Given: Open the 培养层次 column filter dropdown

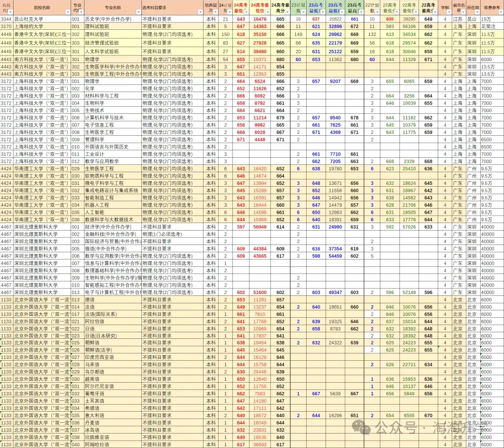Looking at the screenshot, I should (215, 12).
